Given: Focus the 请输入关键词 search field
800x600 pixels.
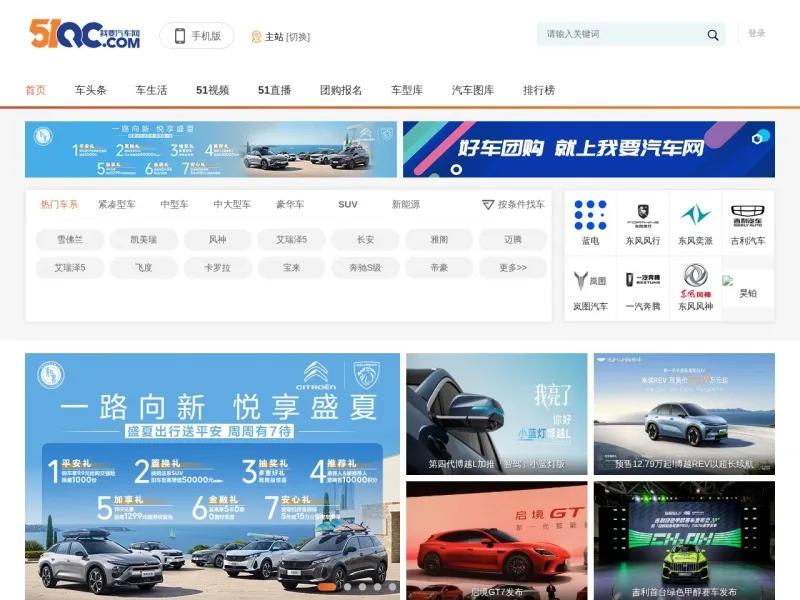Looking at the screenshot, I should click(x=620, y=34).
